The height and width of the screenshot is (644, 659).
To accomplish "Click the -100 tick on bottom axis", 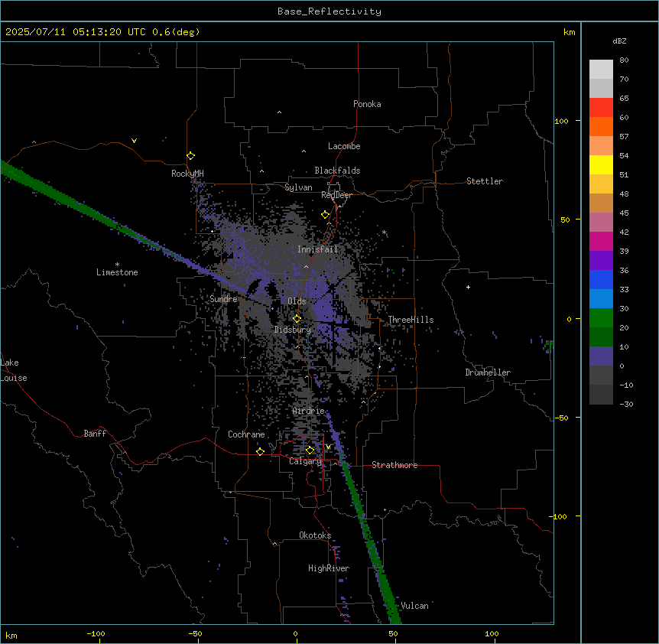I will pos(96,633).
